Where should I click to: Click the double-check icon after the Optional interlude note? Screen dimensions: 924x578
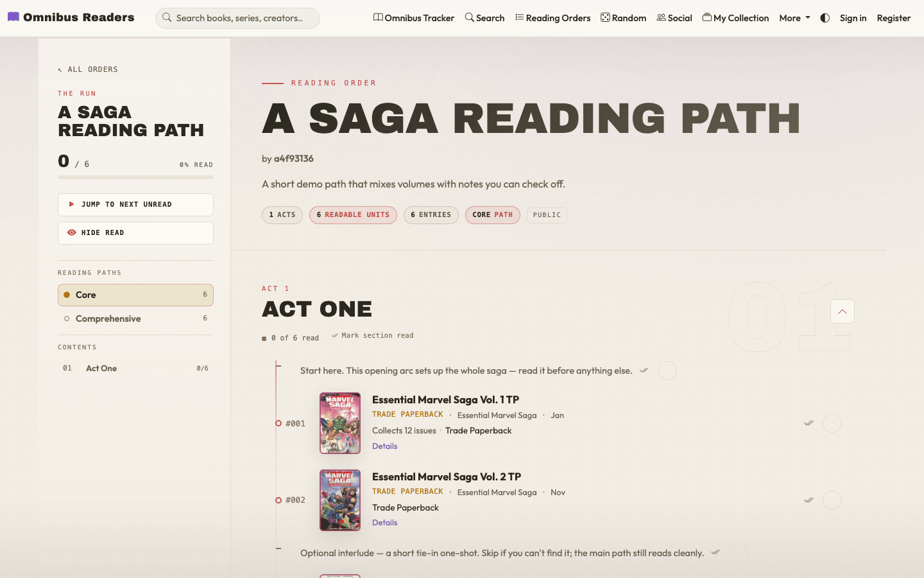[x=715, y=552]
